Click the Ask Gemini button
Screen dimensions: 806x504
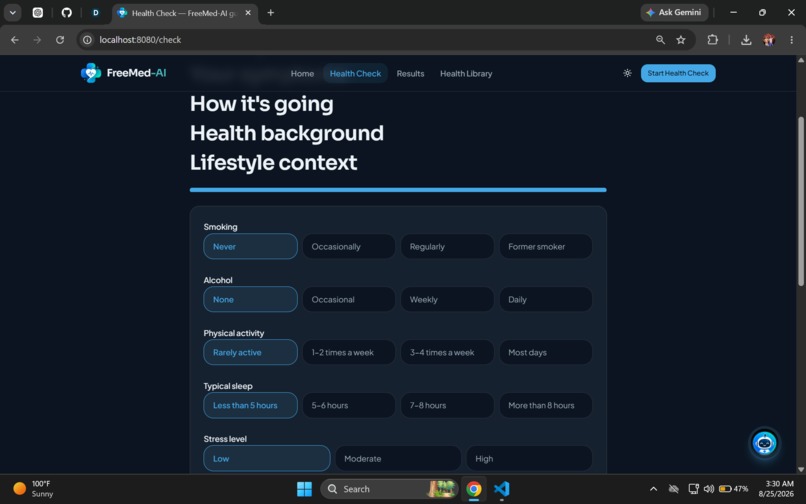[674, 12]
